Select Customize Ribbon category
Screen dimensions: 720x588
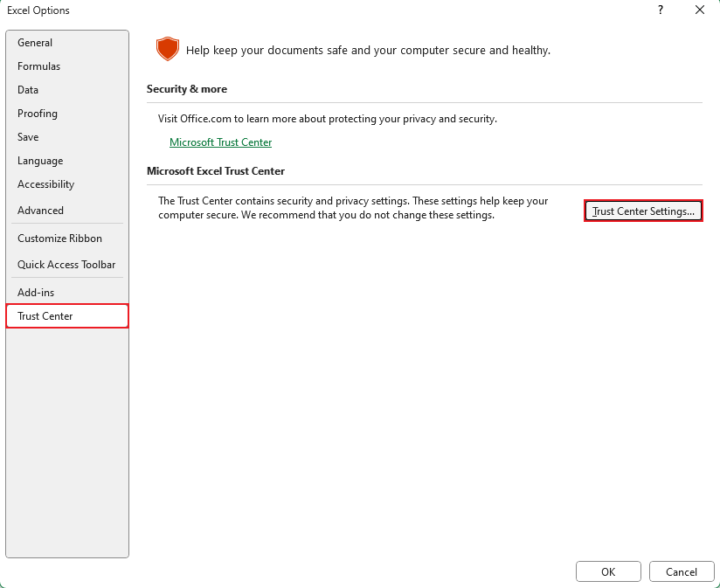click(x=67, y=239)
